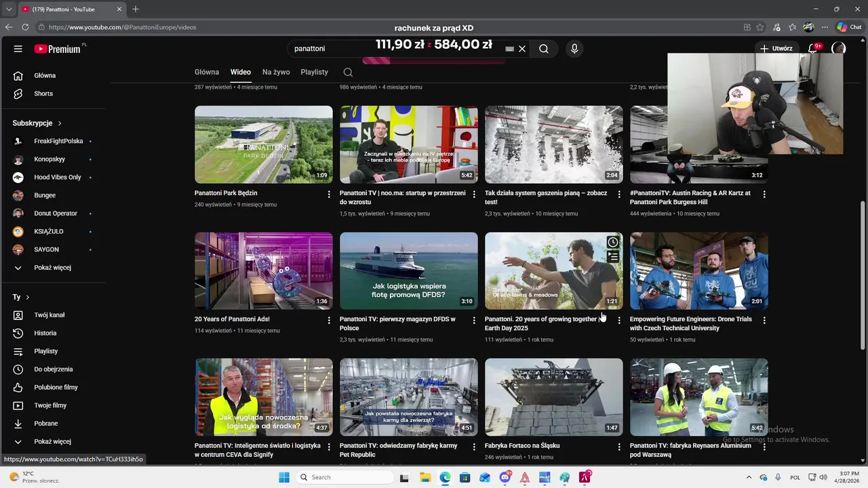Click the browser address bar

[x=387, y=27]
